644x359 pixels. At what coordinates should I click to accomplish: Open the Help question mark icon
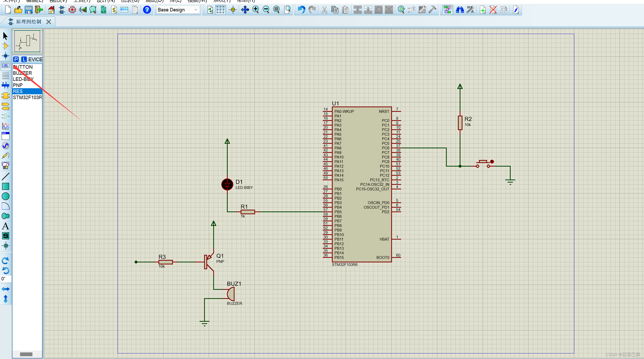click(x=147, y=10)
